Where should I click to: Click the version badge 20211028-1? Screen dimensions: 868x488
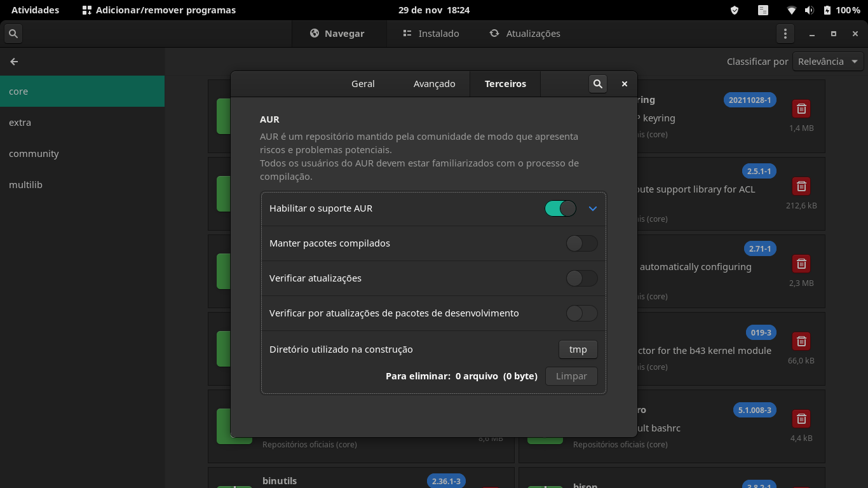point(750,100)
